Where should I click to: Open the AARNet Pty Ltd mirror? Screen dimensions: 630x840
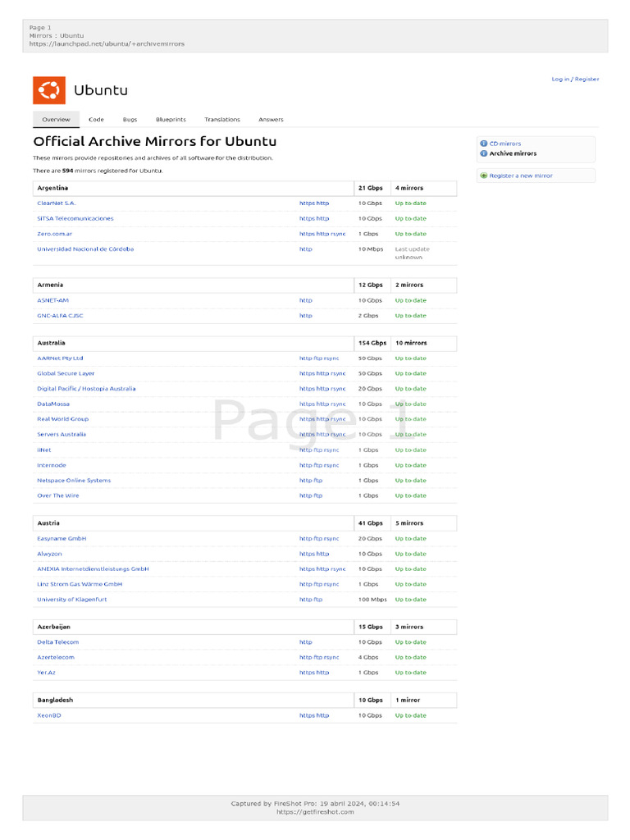60,358
